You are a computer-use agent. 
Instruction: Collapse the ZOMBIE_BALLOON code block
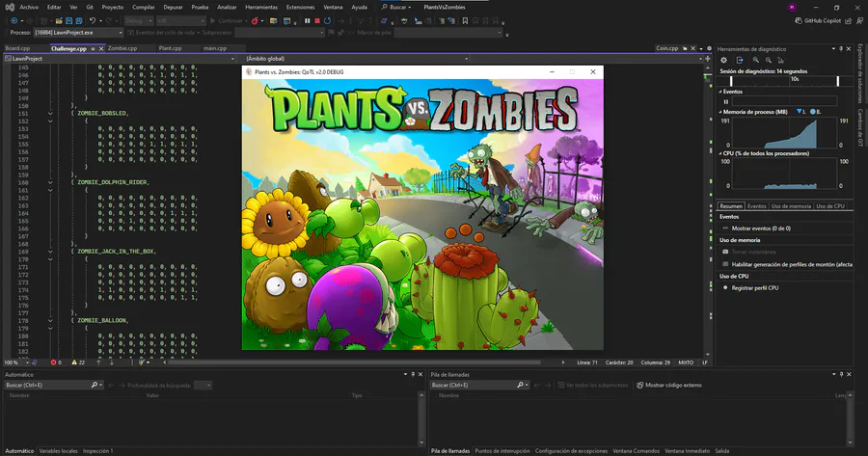(x=50, y=320)
